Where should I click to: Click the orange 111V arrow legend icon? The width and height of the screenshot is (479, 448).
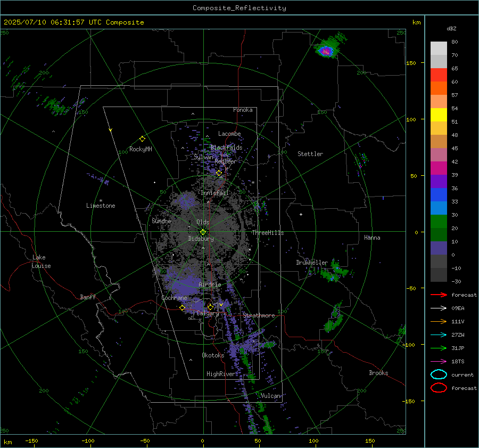[x=439, y=321]
